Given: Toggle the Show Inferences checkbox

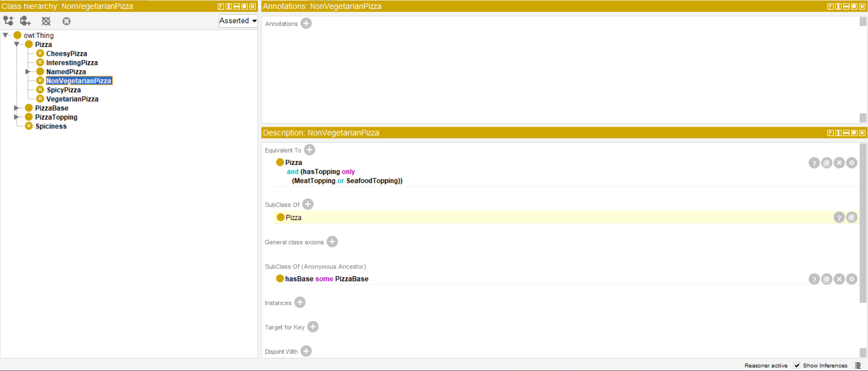Looking at the screenshot, I should coord(797,366).
